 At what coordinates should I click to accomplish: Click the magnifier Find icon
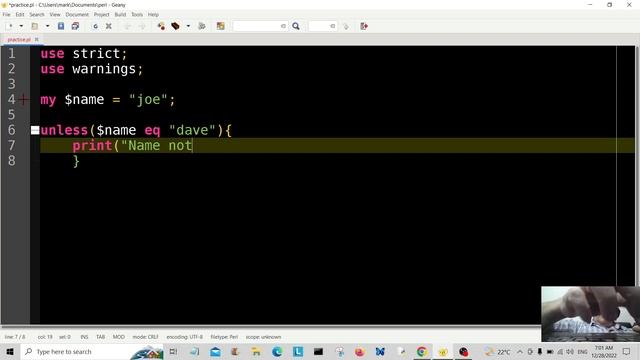pyautogui.click(x=296, y=26)
